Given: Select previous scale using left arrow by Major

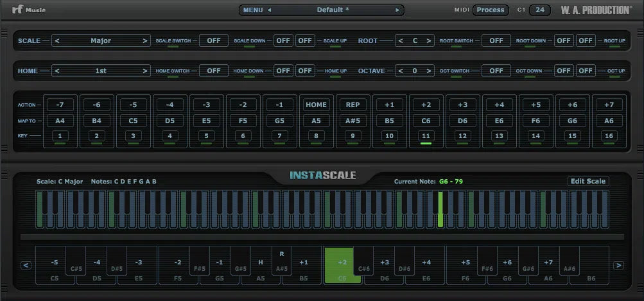Looking at the screenshot, I should click(x=57, y=40).
